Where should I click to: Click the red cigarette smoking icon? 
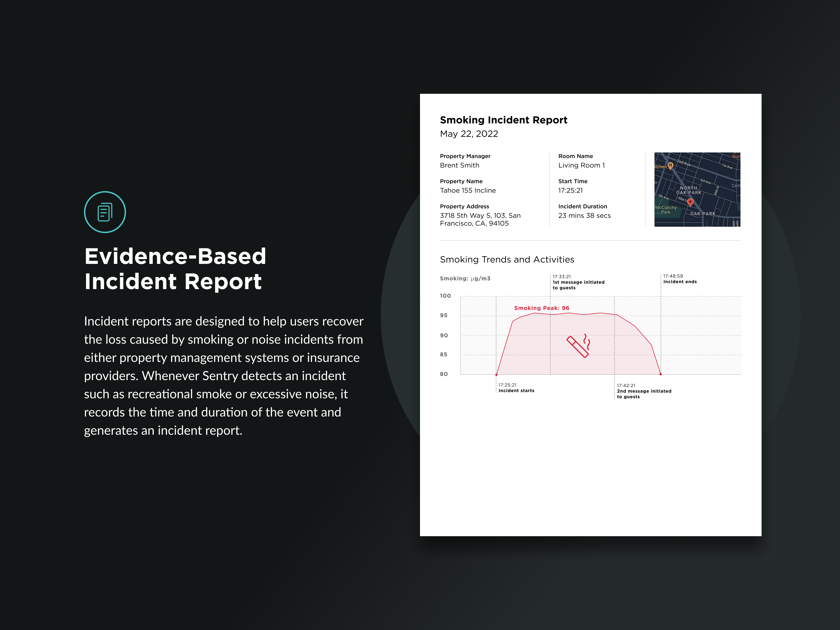click(x=578, y=346)
